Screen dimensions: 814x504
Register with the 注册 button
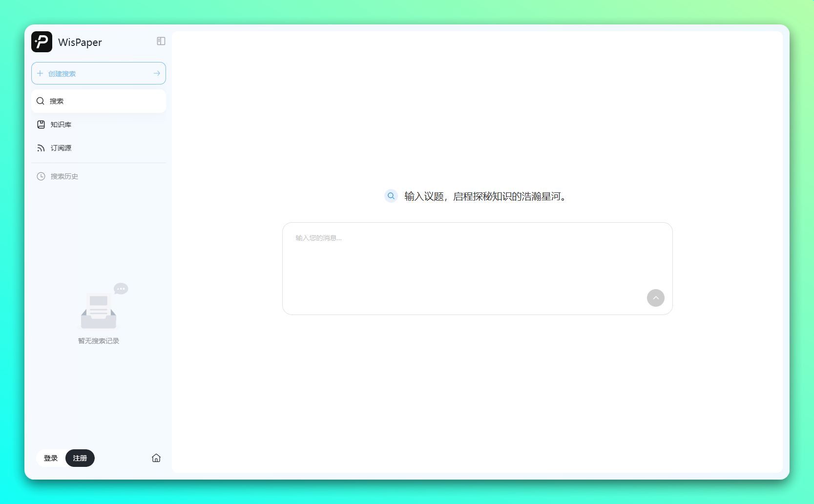point(80,458)
